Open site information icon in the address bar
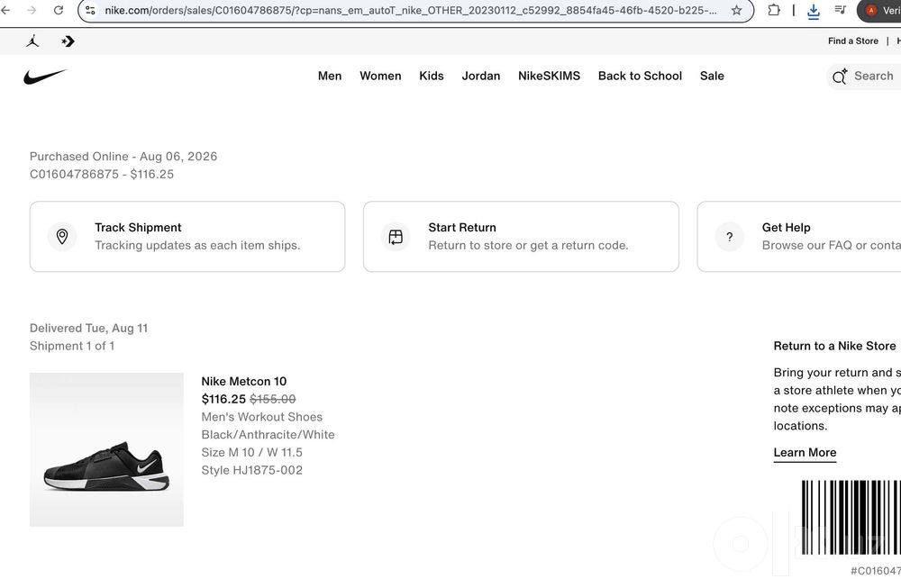This screenshot has width=901, height=588. point(90,10)
